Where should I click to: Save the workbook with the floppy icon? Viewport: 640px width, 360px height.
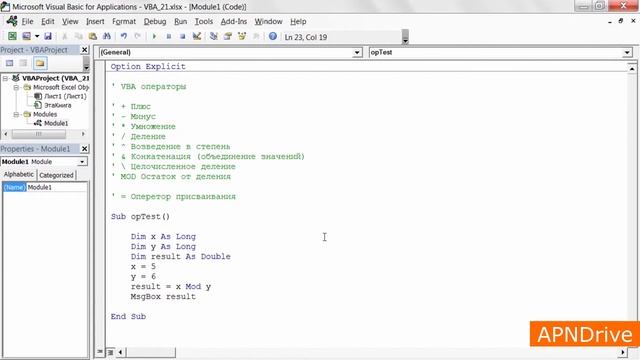pyautogui.click(x=48, y=36)
